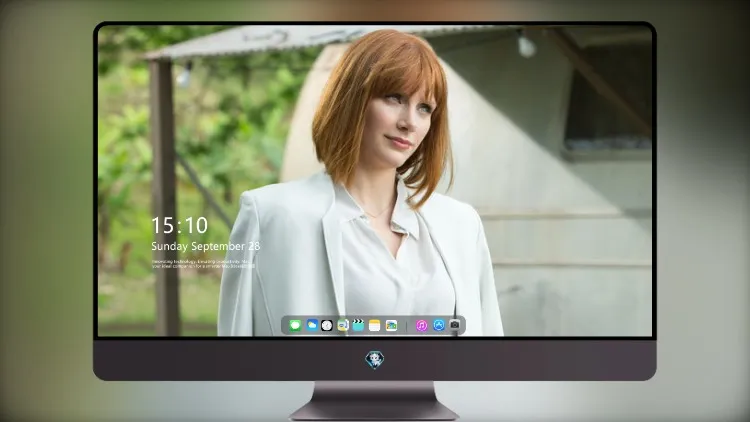Click the Sunday September 28 date text
The height and width of the screenshot is (422, 750).
coord(206,246)
